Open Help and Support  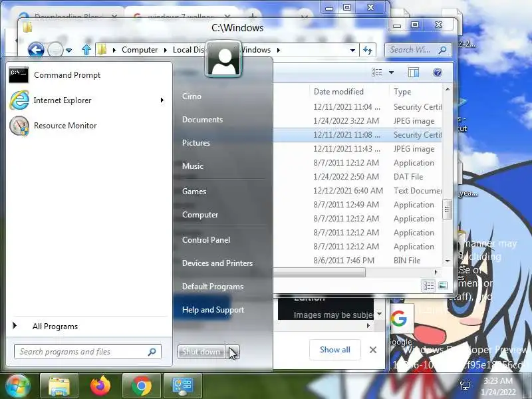(213, 310)
